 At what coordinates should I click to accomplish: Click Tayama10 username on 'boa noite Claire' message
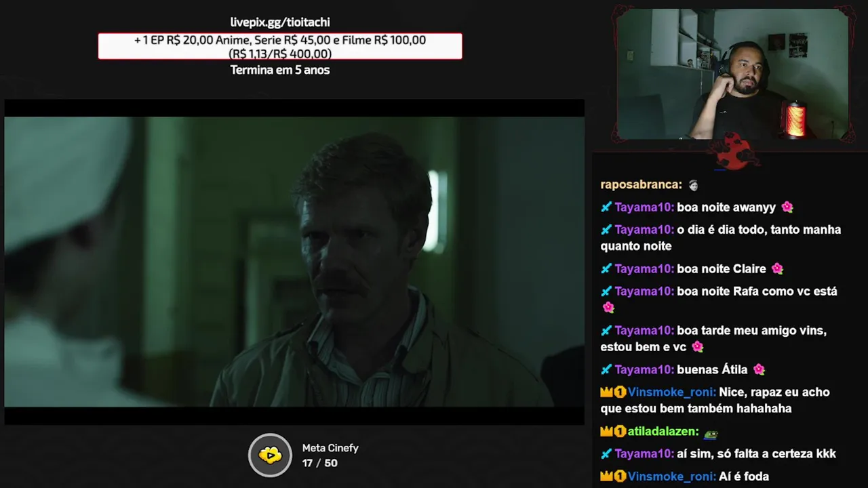pyautogui.click(x=644, y=269)
